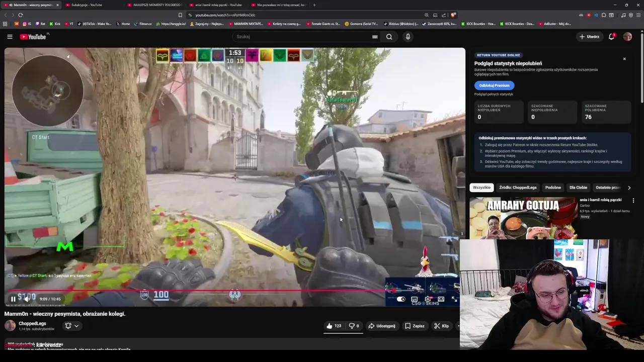Bookmark this page from address bar
Image resolution: width=644 pixels, height=362 pixels.
click(x=180, y=15)
